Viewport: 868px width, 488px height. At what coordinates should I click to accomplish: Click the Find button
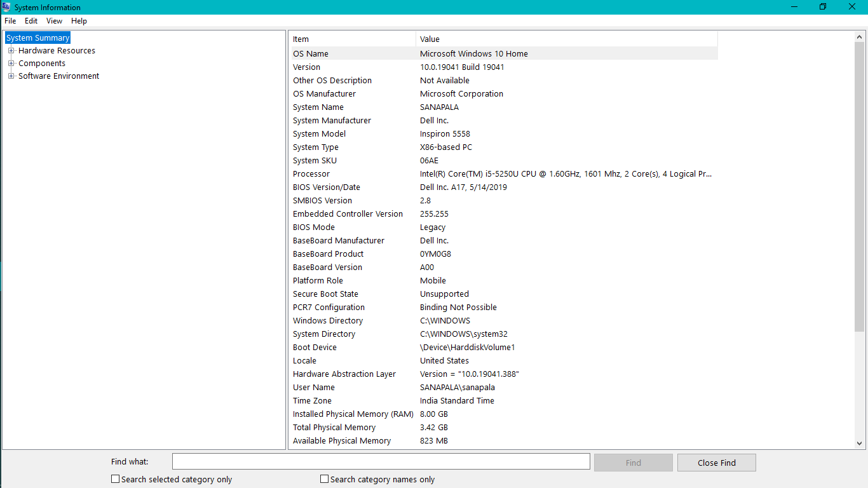click(634, 463)
